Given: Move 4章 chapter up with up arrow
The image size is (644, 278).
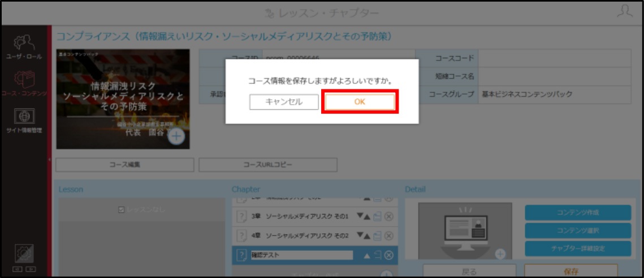Looking at the screenshot, I should 367,236.
